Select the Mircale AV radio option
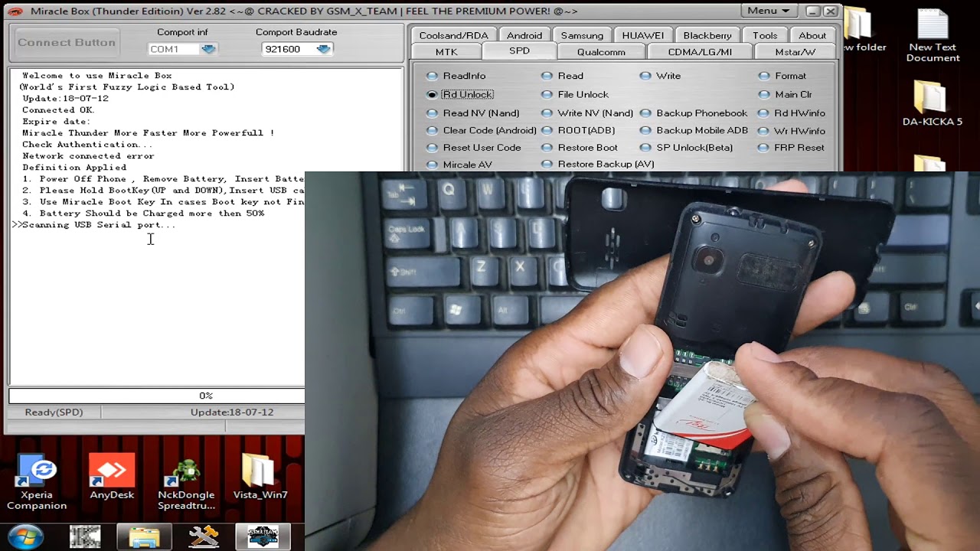The image size is (980, 551). tap(459, 165)
